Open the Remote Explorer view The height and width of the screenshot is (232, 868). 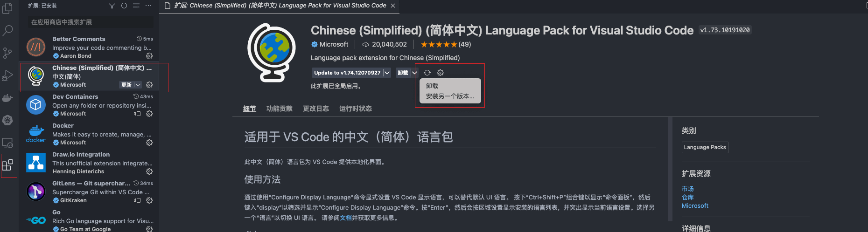(7, 143)
